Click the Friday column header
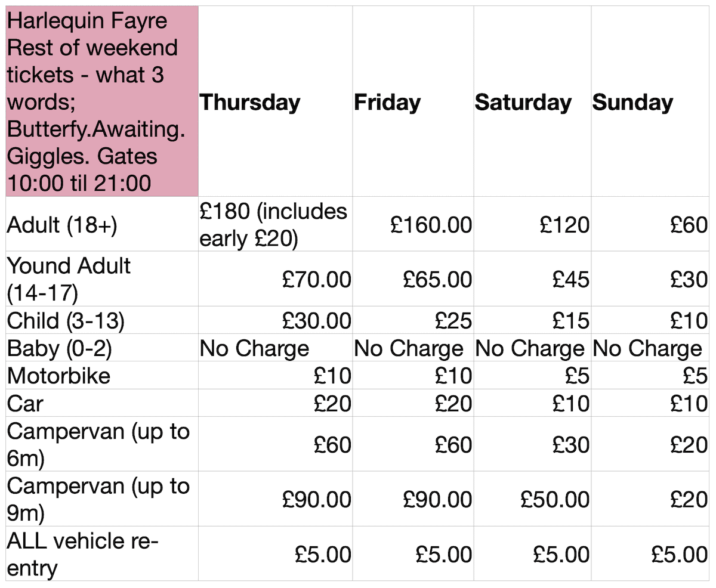This screenshot has width=716, height=588. 413,101
